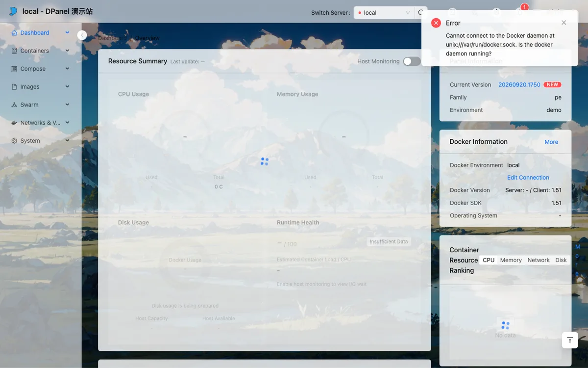This screenshot has height=368, width=588.
Task: Switch to the Memory ranking tab
Action: point(511,260)
